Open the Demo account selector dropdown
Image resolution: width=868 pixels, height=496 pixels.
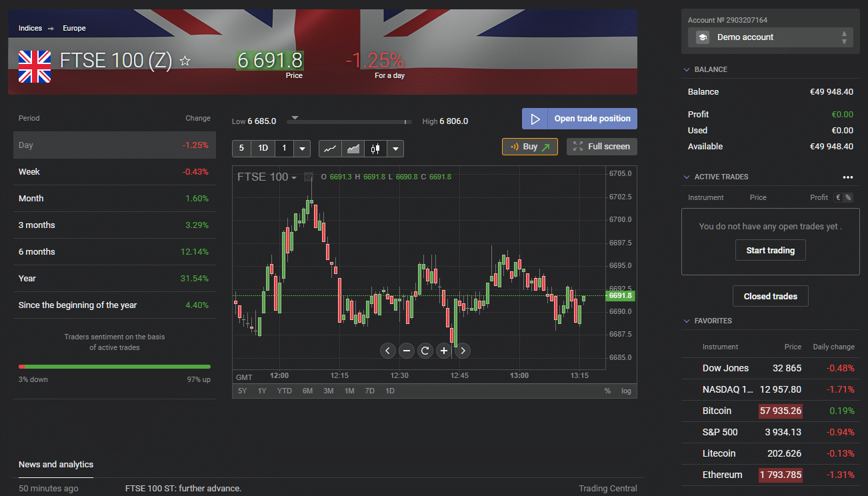[x=771, y=37]
